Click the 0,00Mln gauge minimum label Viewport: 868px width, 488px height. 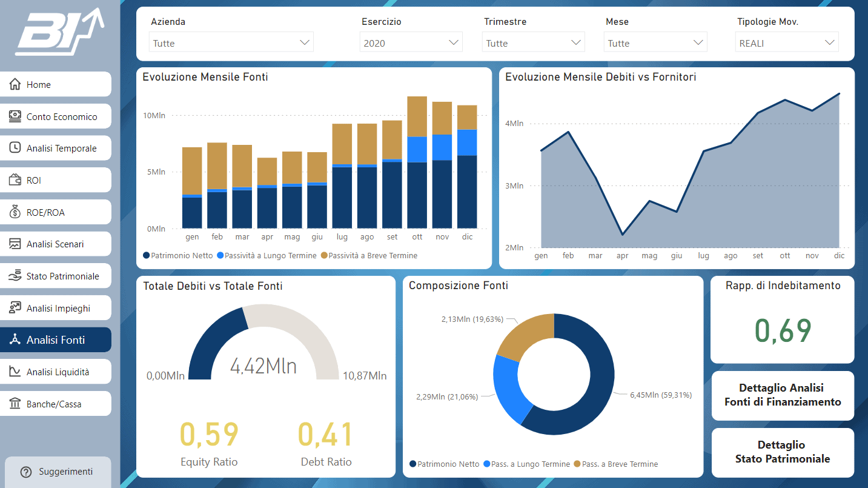[165, 376]
